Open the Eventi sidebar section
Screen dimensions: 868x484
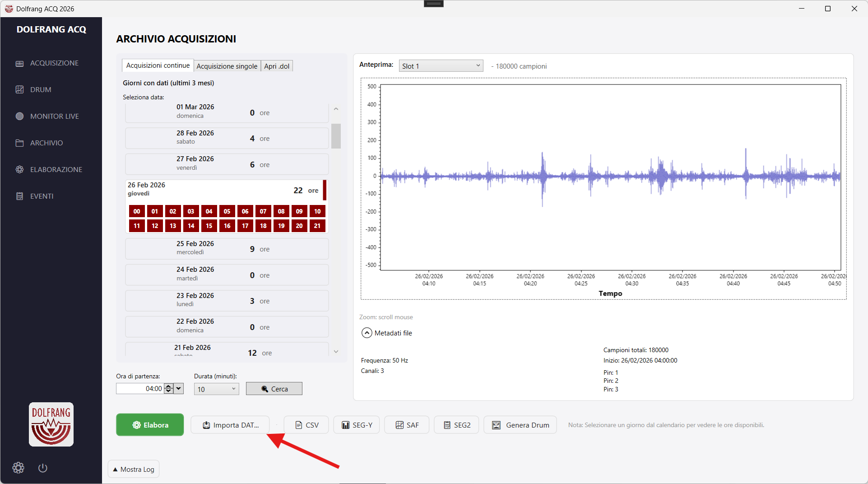pyautogui.click(x=42, y=196)
